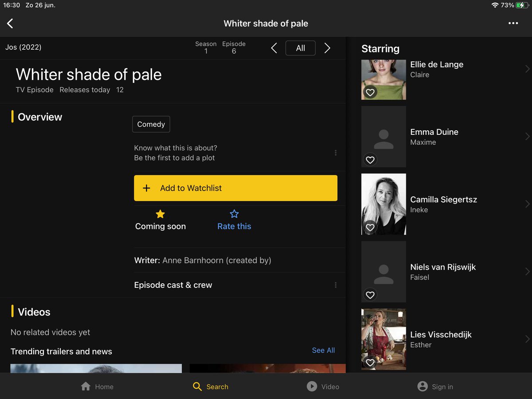Open writer Anne Barnhoorn
Image resolution: width=532 pixels, height=399 pixels.
coord(203,261)
